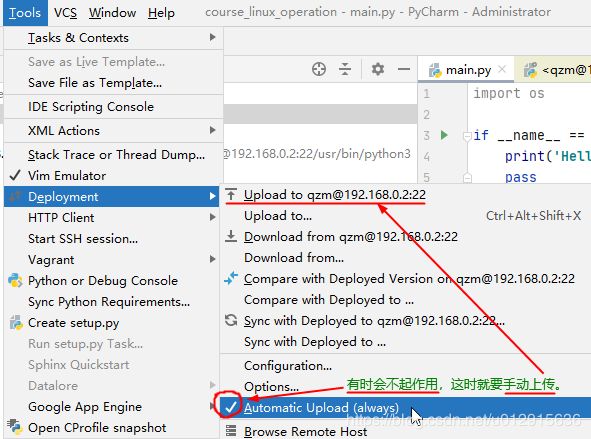Expand Deployment submenu arrow
This screenshot has width=591, height=439.
click(213, 196)
